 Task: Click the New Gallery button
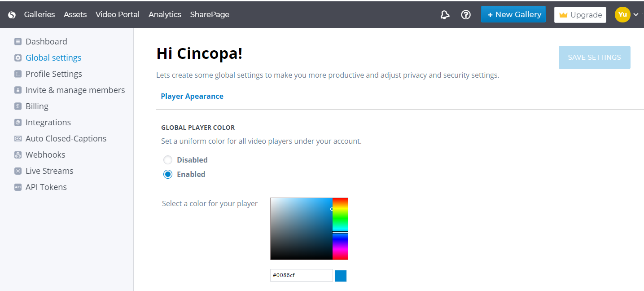513,14
